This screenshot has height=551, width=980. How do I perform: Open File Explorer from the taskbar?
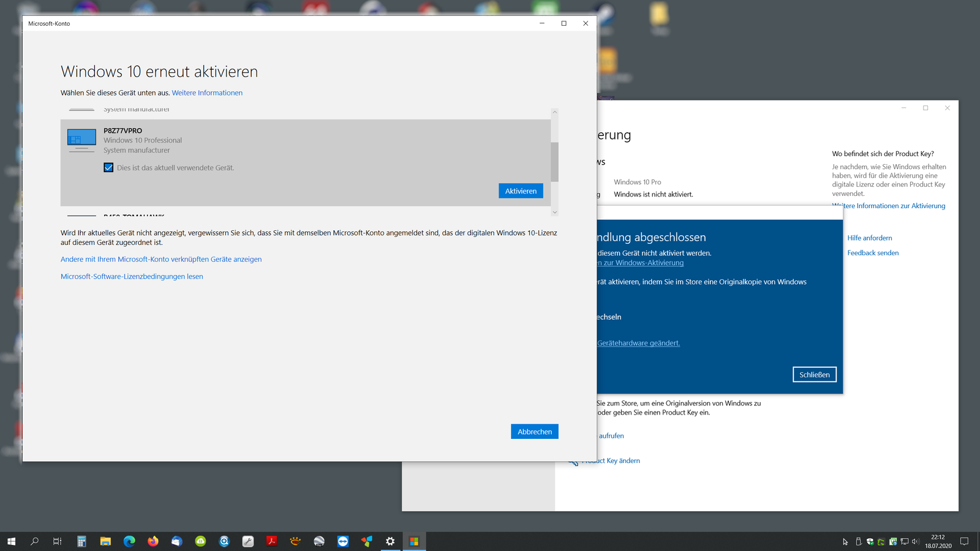pos(105,541)
